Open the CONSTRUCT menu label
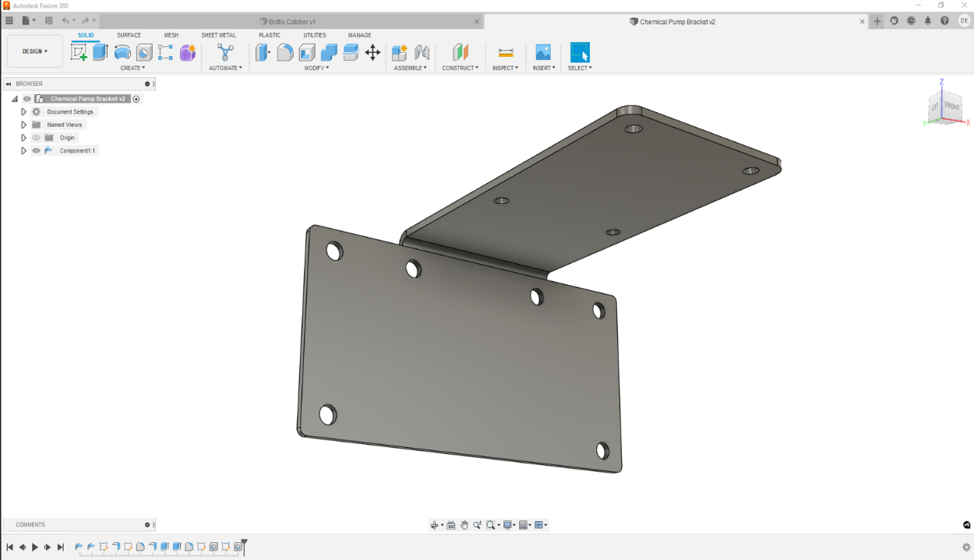 (460, 68)
